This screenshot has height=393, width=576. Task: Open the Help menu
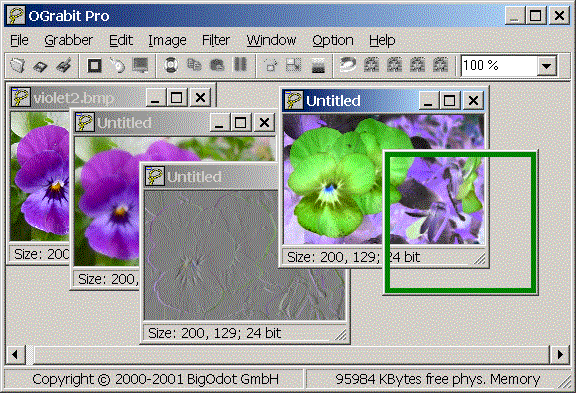(x=382, y=40)
